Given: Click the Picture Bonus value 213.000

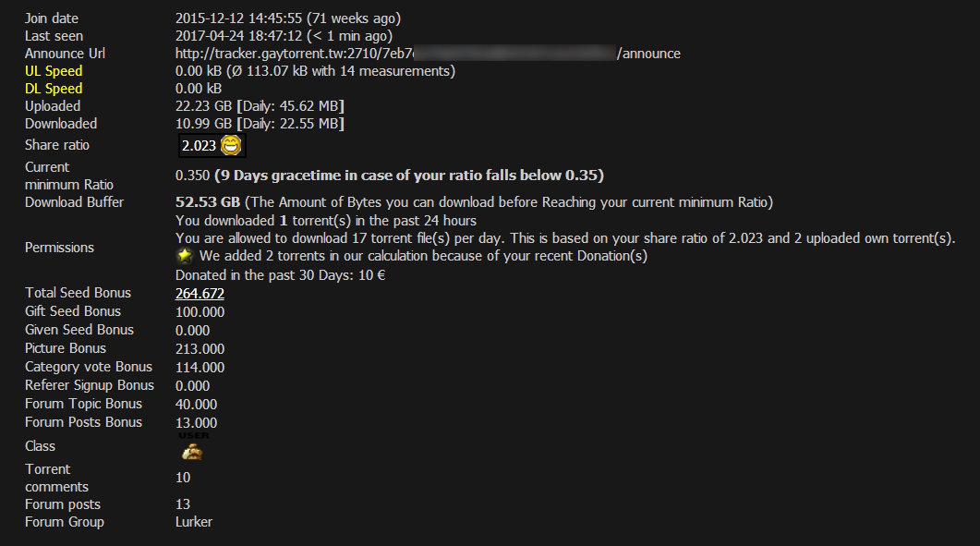Looking at the screenshot, I should 200,349.
